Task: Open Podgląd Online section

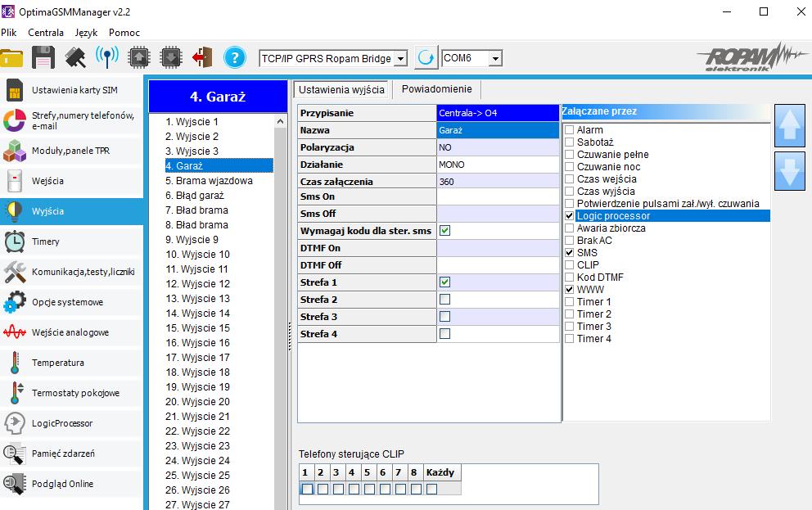Action: [x=71, y=484]
